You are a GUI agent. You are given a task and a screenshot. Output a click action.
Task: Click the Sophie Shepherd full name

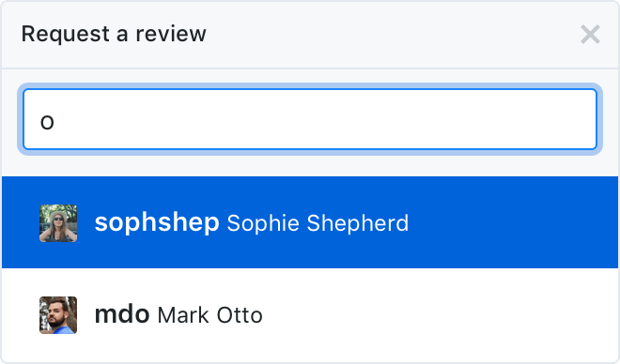click(318, 223)
